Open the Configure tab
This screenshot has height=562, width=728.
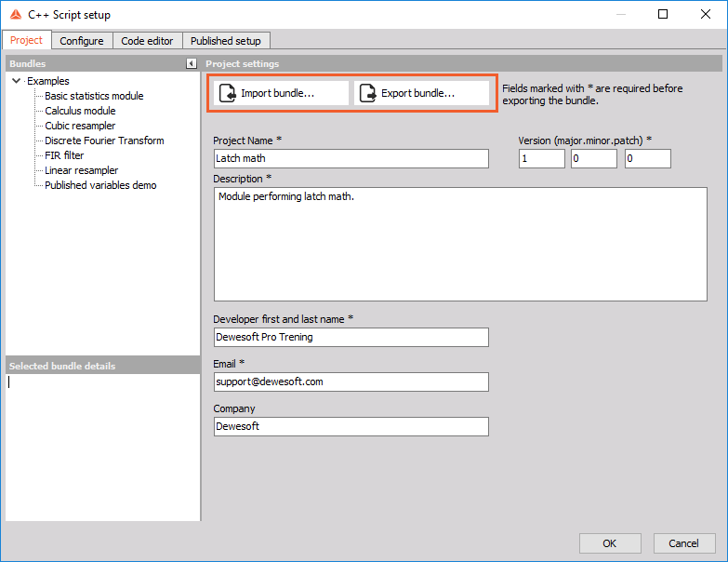(82, 41)
